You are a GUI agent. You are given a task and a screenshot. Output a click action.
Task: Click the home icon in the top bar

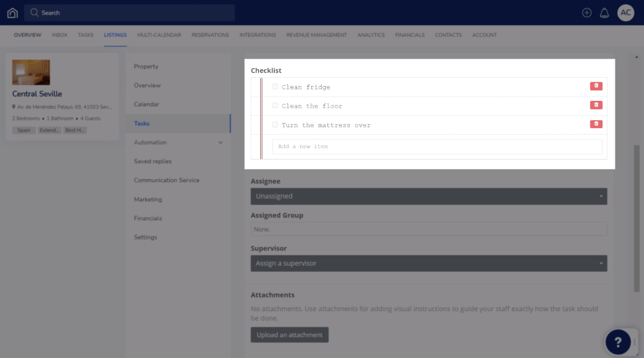(12, 12)
